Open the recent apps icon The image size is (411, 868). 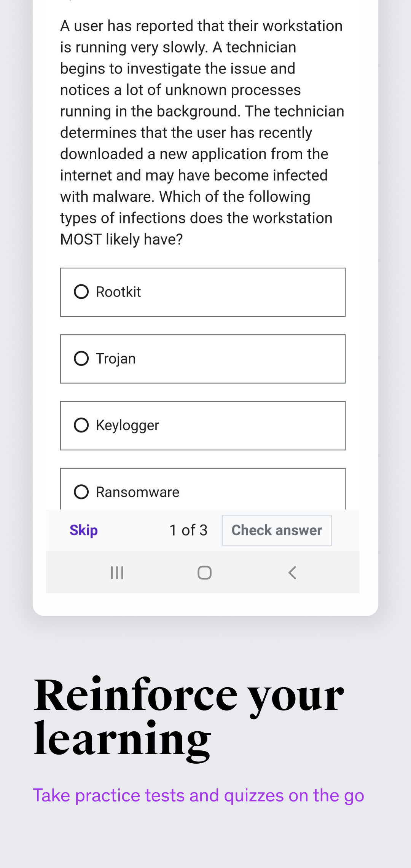pos(117,573)
